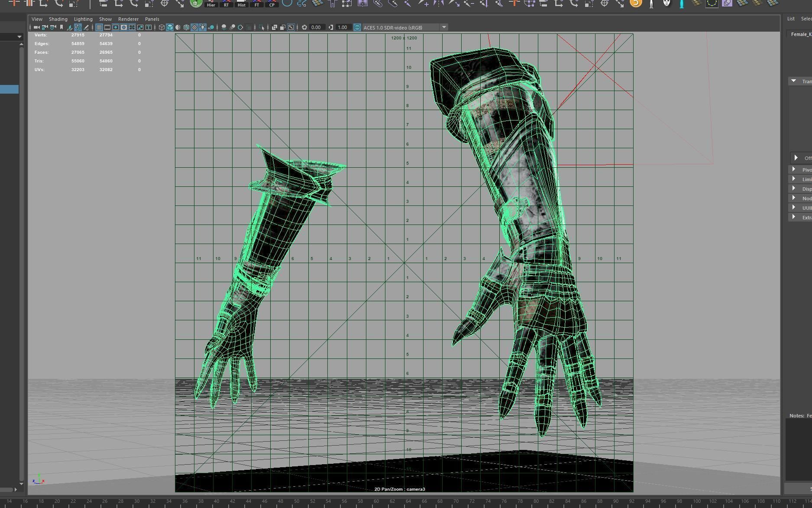Click the Gamma reset icon
This screenshot has width=812, height=508.
331,27
